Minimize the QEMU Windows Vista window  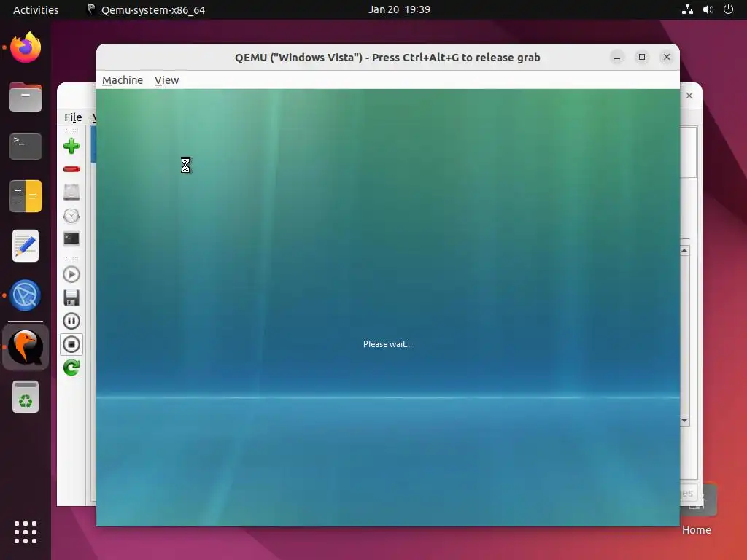(x=617, y=57)
